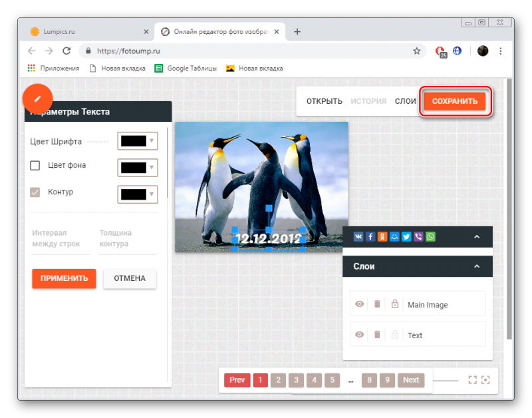Image resolution: width=532 pixels, height=418 pixels.
Task: Click the СОХРАНИТЬ button
Action: pos(455,101)
